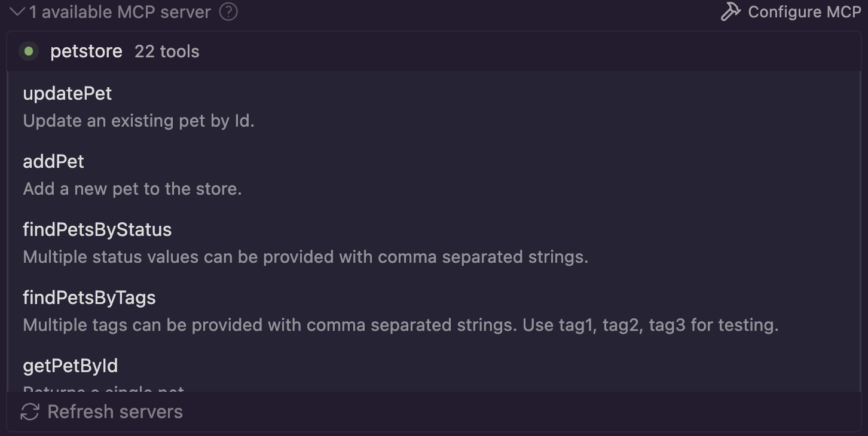The image size is (868, 436).
Task: Click the help question mark icon
Action: [228, 12]
